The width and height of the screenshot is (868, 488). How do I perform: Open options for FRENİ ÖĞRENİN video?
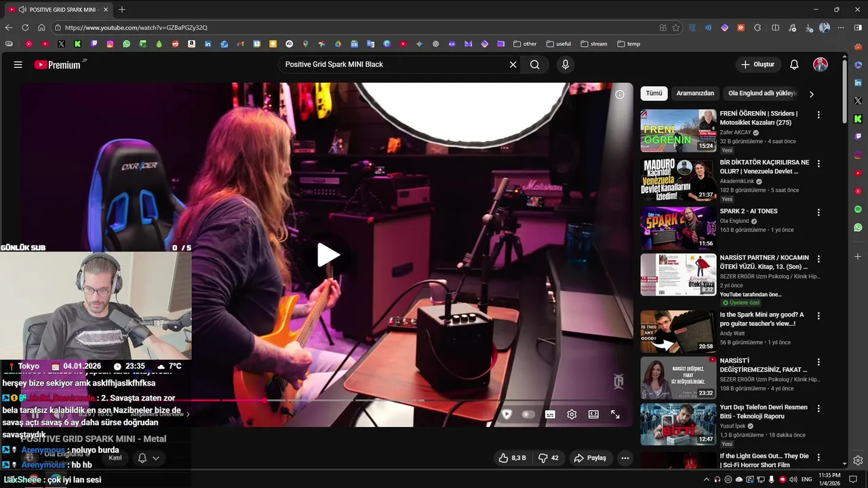pos(818,115)
